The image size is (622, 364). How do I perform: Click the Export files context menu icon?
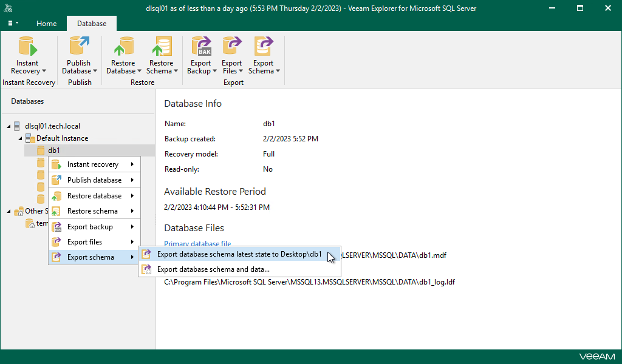point(56,242)
